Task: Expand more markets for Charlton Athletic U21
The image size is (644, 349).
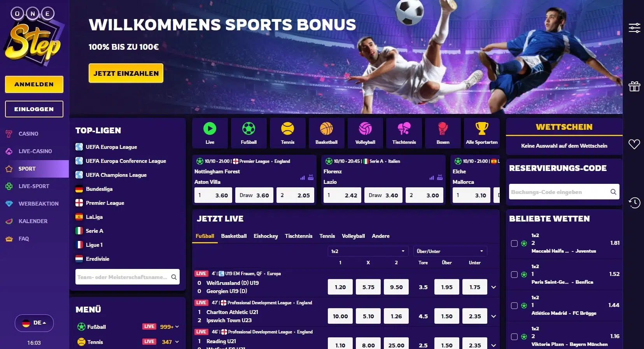Action: point(493,316)
